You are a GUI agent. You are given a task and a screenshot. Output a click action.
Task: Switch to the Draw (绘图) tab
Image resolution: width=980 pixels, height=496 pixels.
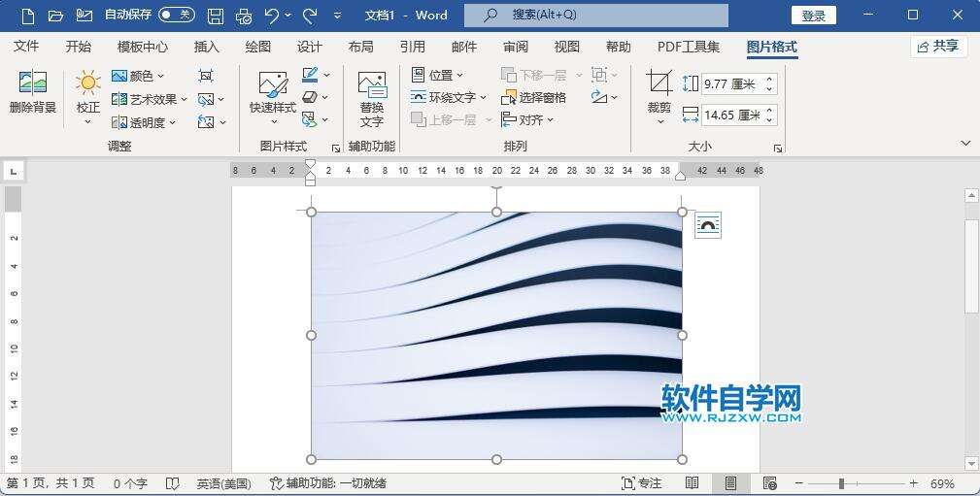[x=258, y=47]
